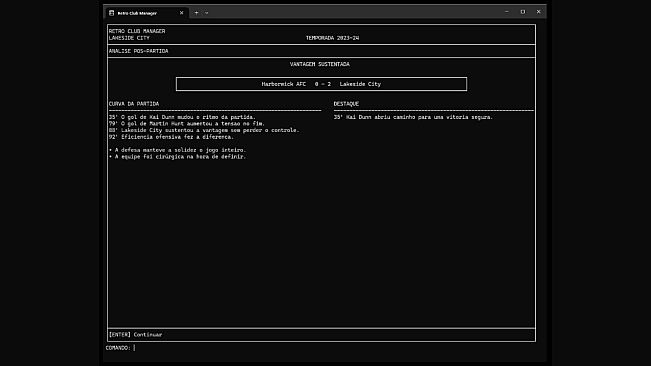The image size is (651, 366).
Task: Click the ANALISE POS-PARTIDA heading
Action: 139,51
